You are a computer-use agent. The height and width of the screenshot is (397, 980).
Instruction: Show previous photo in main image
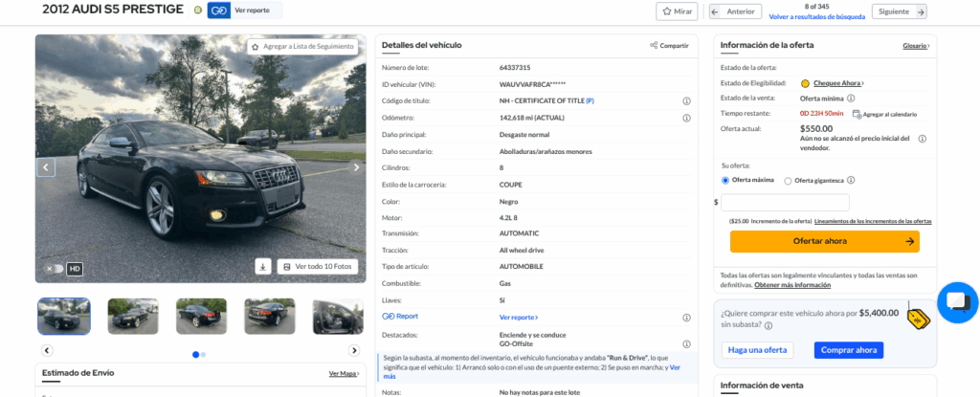pyautogui.click(x=46, y=167)
